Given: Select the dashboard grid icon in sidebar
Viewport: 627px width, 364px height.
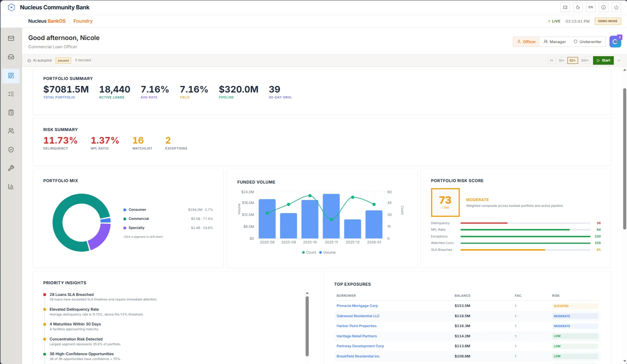Looking at the screenshot, I should 11,75.
